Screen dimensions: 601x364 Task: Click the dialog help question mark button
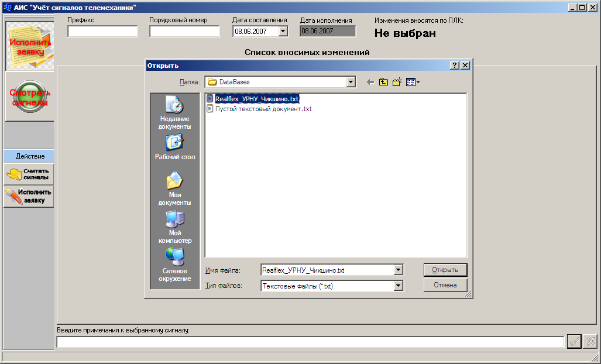pos(454,66)
